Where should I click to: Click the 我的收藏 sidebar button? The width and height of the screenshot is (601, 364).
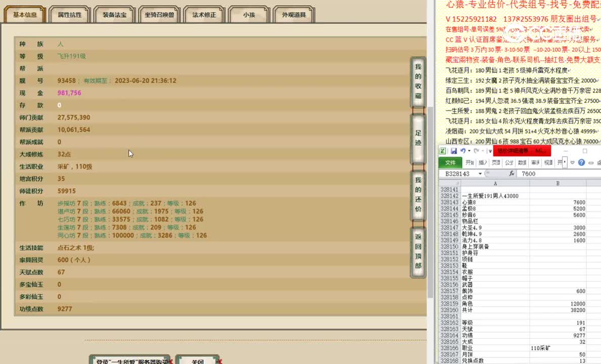click(x=417, y=82)
